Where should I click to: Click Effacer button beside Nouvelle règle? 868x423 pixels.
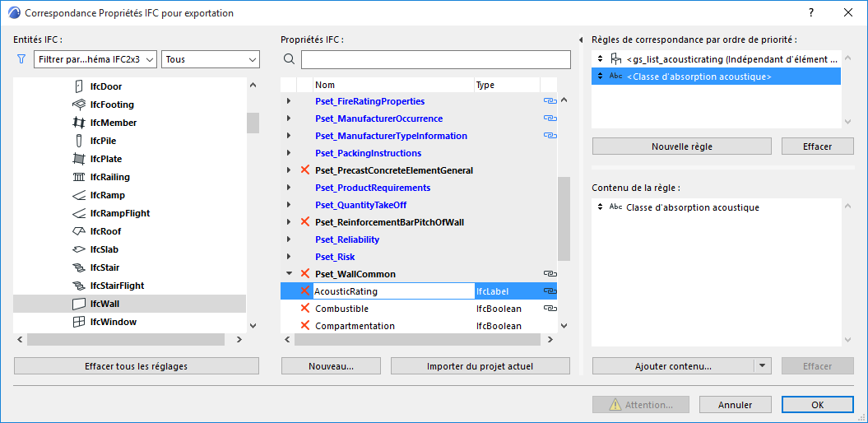[818, 146]
